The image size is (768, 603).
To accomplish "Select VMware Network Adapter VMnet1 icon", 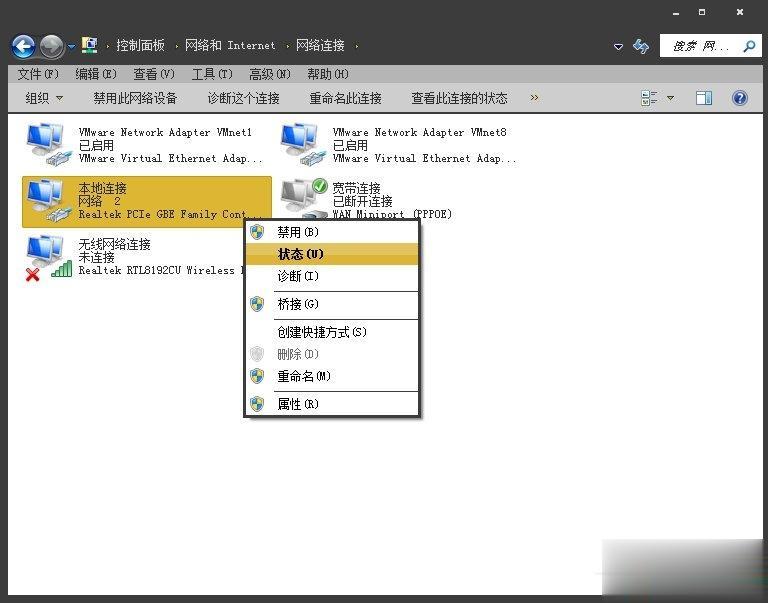I will [x=49, y=145].
